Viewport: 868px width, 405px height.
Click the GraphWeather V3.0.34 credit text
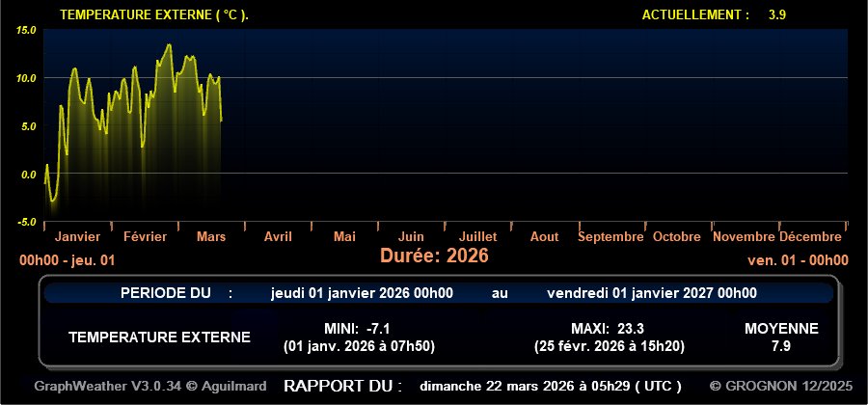[x=150, y=386]
